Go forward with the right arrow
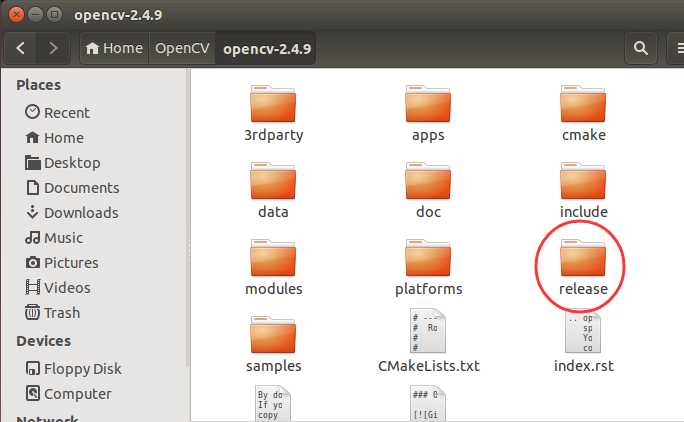684x422 pixels. pyautogui.click(x=53, y=48)
